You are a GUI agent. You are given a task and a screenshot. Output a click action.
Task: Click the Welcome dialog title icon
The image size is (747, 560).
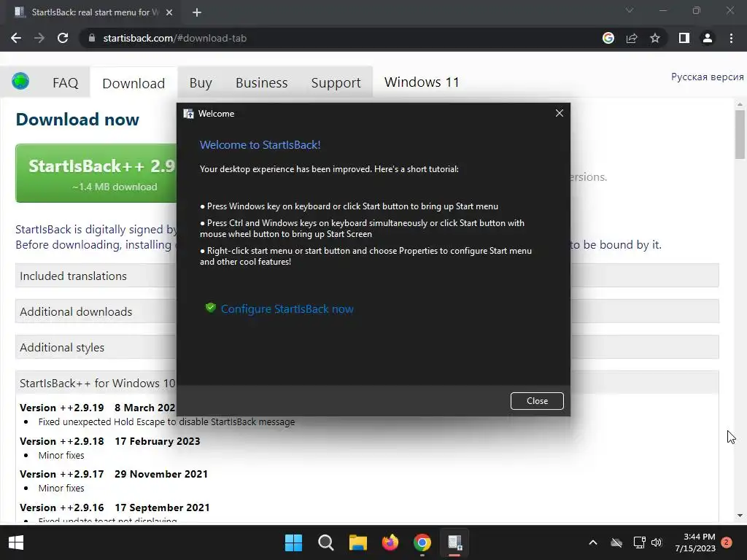click(189, 113)
